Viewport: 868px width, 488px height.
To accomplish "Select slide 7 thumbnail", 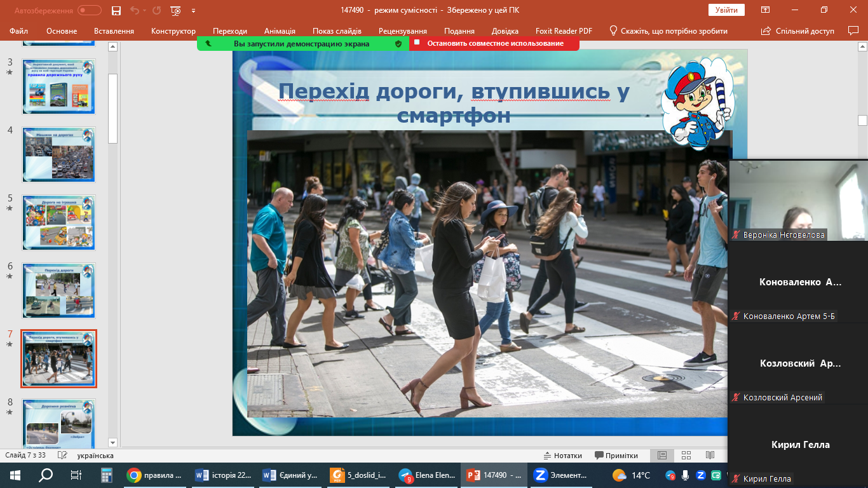I will [58, 358].
